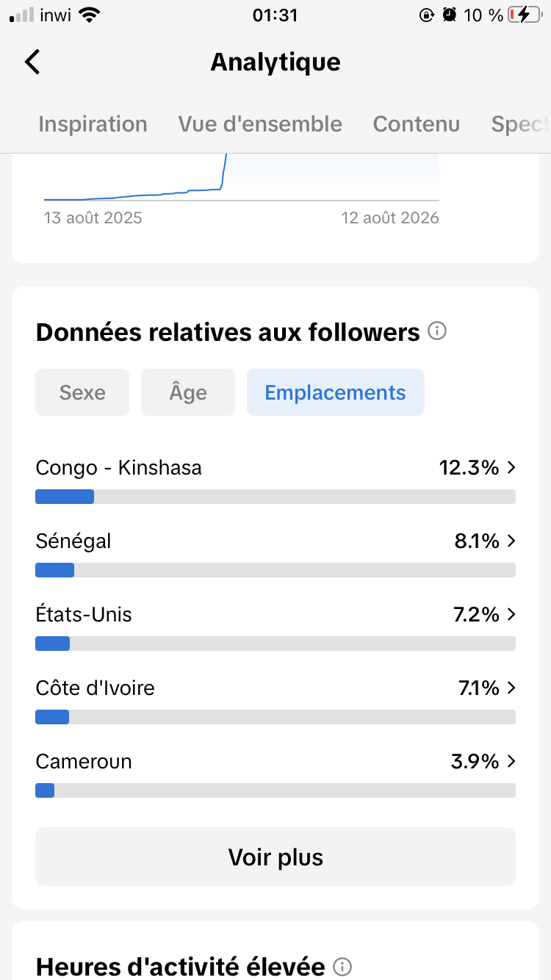Select the Sexe filter chip
This screenshot has height=980, width=551.
click(x=82, y=392)
